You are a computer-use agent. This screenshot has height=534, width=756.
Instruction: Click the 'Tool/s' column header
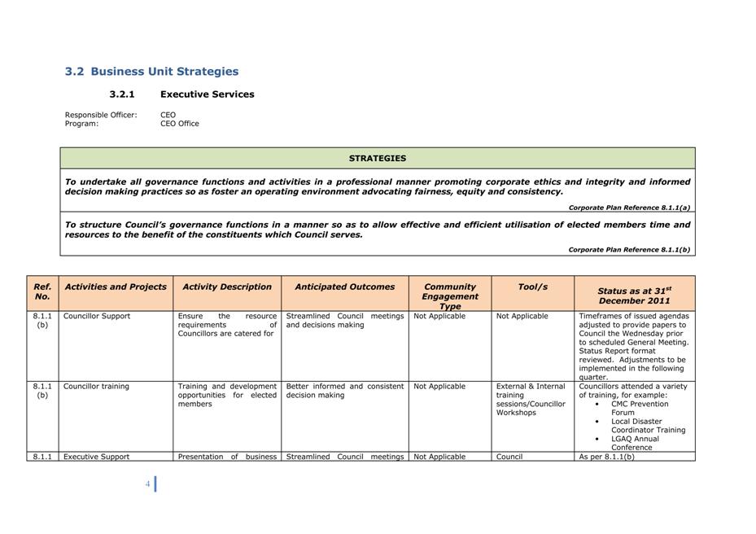(x=532, y=287)
